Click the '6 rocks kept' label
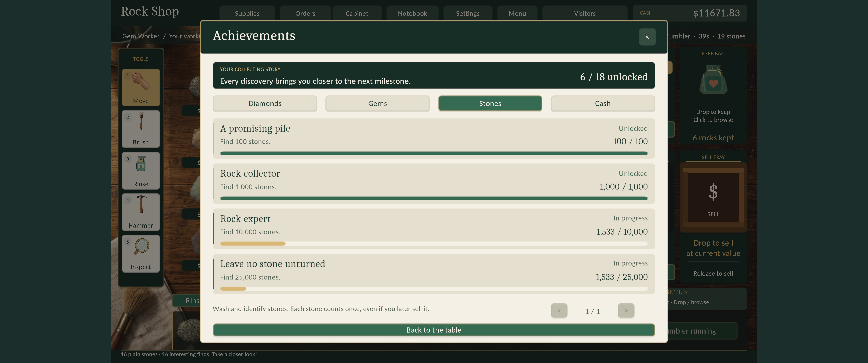Viewport: 868px width, 363px height. pyautogui.click(x=713, y=138)
